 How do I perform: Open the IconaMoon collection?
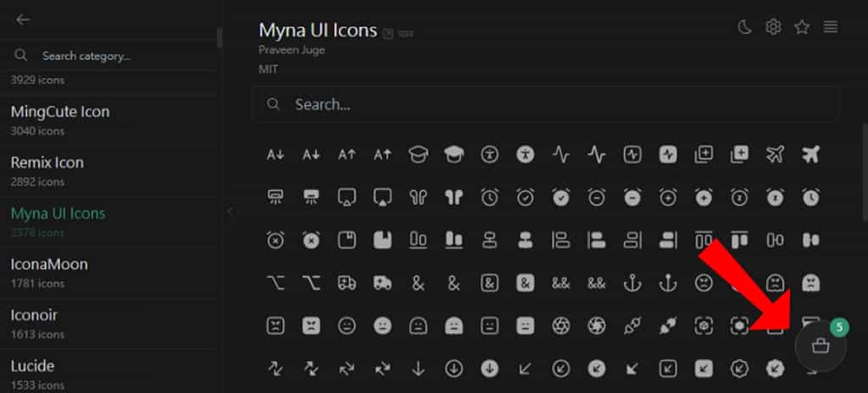click(108, 273)
